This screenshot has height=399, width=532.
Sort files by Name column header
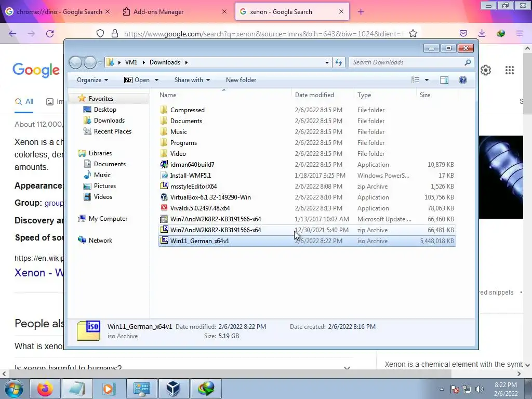click(224, 95)
